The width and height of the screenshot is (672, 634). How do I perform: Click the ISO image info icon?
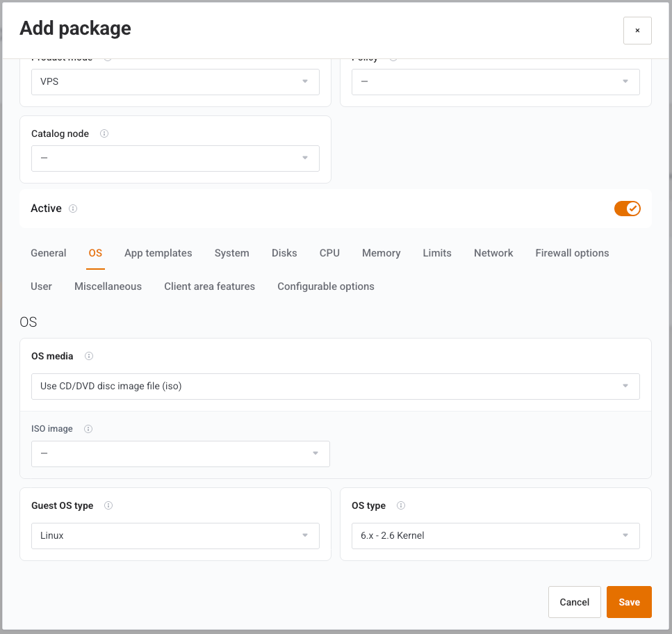[x=88, y=429]
